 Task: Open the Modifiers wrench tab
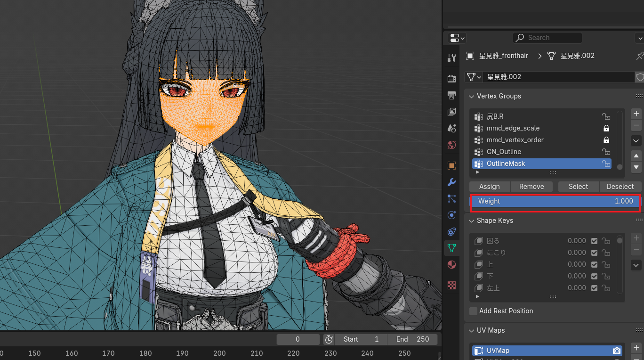coord(451,182)
